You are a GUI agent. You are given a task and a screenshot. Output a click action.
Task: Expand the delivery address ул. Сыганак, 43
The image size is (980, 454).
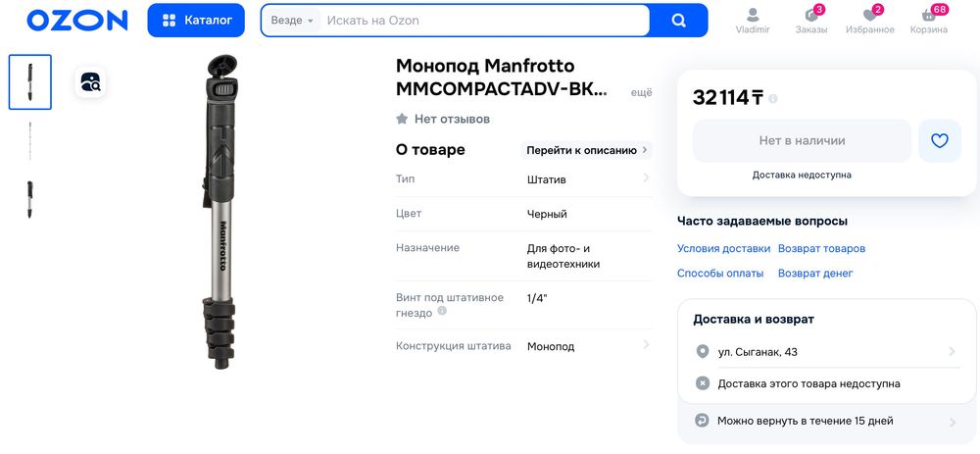coord(823,352)
